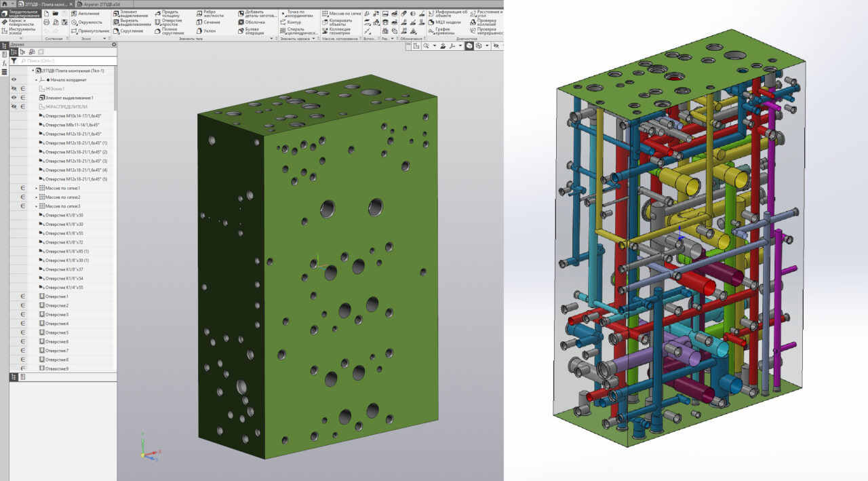This screenshot has height=481, width=868.
Task: Open График кривизны tool
Action: pyautogui.click(x=443, y=31)
